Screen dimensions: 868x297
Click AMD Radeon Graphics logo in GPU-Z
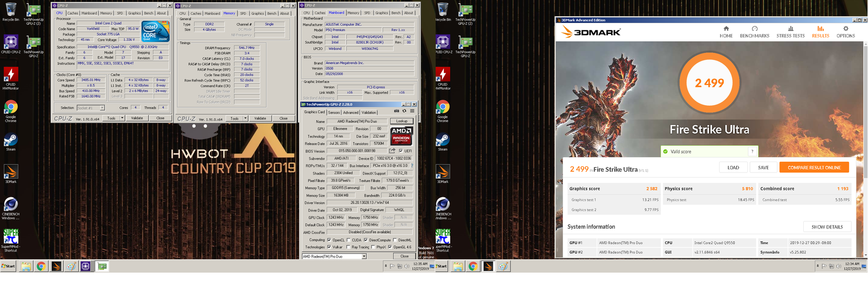click(401, 135)
